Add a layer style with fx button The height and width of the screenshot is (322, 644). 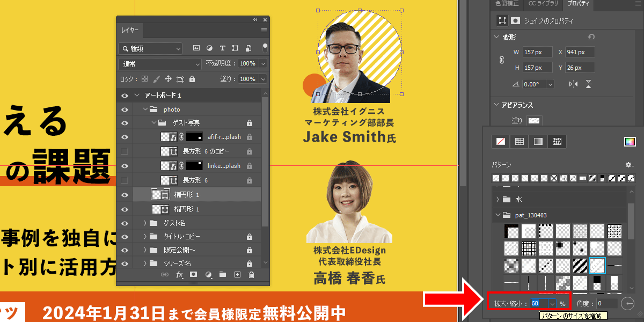point(180,275)
